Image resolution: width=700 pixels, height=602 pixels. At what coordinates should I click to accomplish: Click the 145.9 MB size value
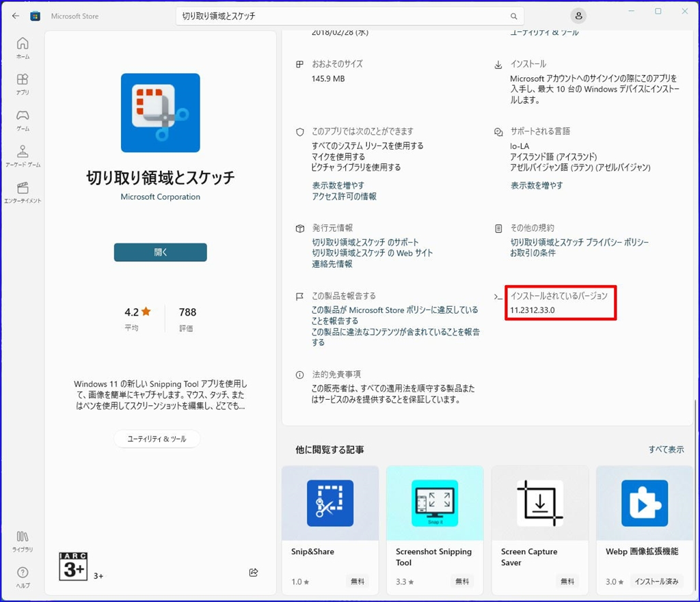tap(328, 79)
